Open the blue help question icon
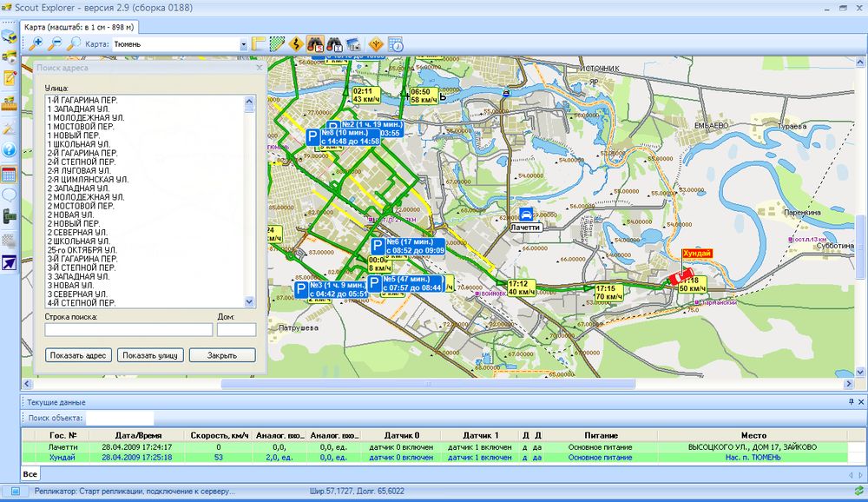868x502 pixels. 10,149
